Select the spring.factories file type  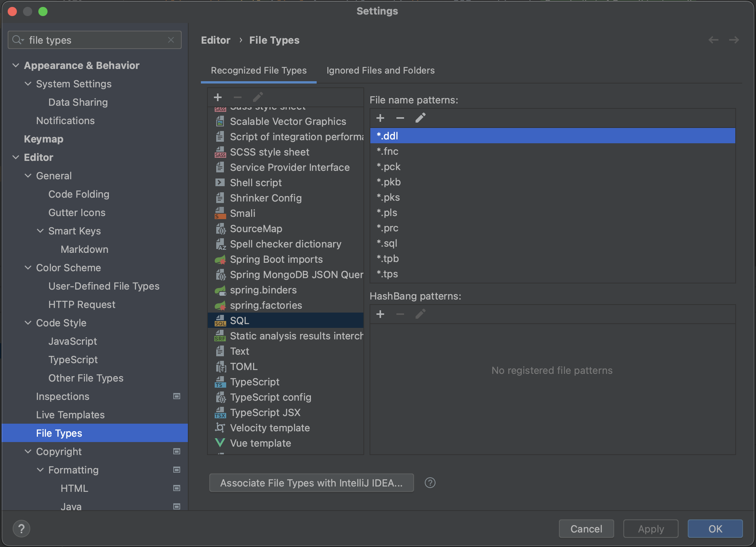coord(286,305)
